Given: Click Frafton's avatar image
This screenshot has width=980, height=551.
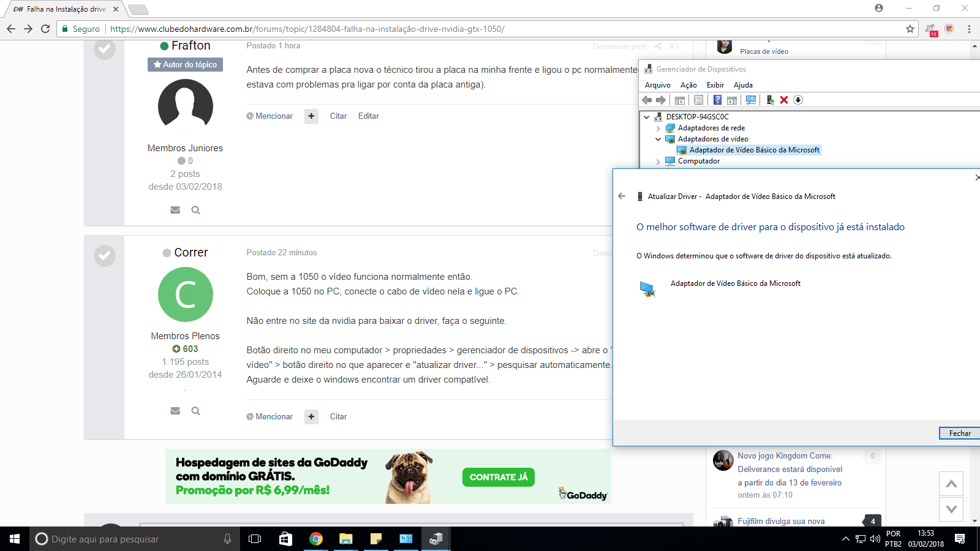Looking at the screenshot, I should pos(185,106).
